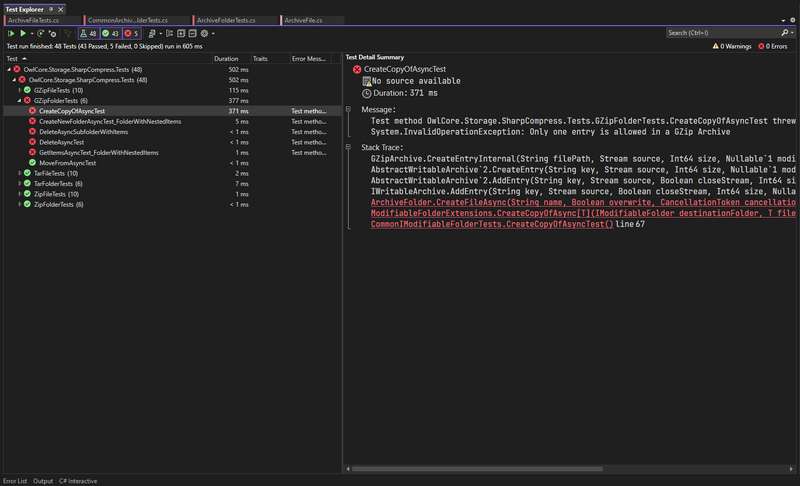
Task: Open the Run button dropdown arrow
Action: pyautogui.click(x=32, y=33)
